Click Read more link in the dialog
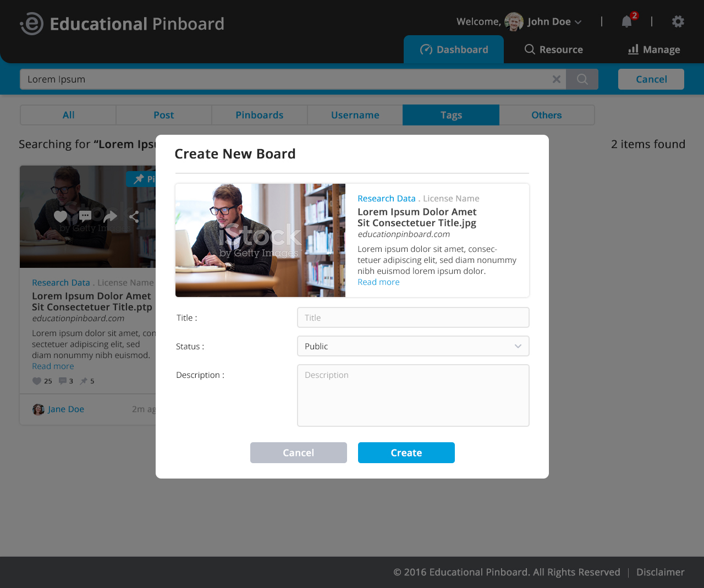Viewport: 704px width, 588px height. [378, 282]
